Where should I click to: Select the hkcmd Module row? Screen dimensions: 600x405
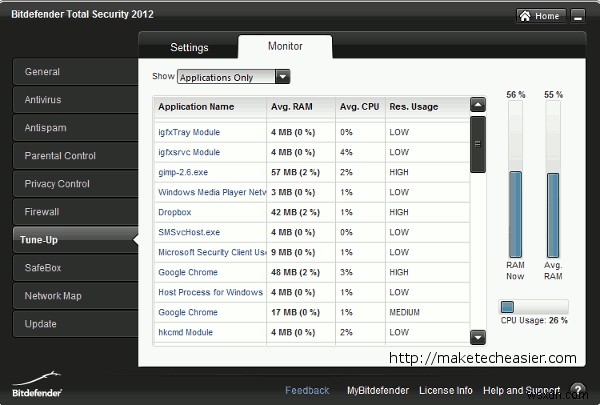pos(312,332)
